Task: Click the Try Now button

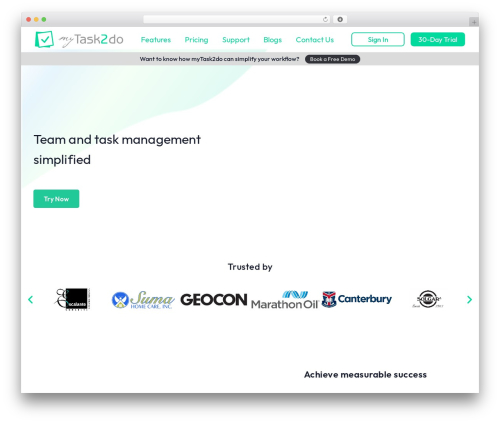Action: 56,199
